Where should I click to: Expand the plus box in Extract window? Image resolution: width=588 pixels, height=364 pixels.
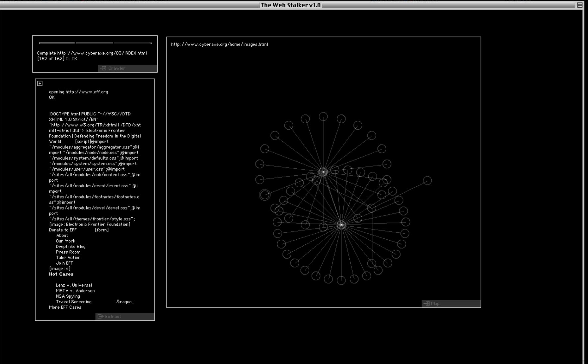(40, 84)
